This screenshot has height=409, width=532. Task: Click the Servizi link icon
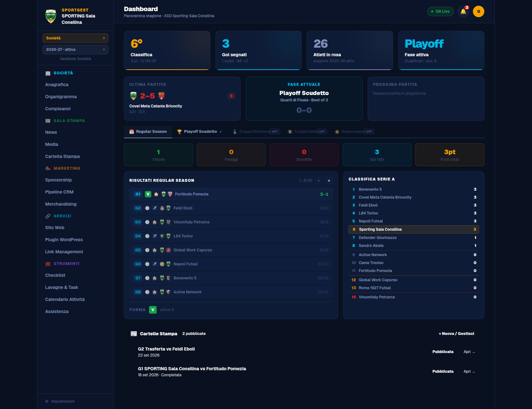click(48, 216)
